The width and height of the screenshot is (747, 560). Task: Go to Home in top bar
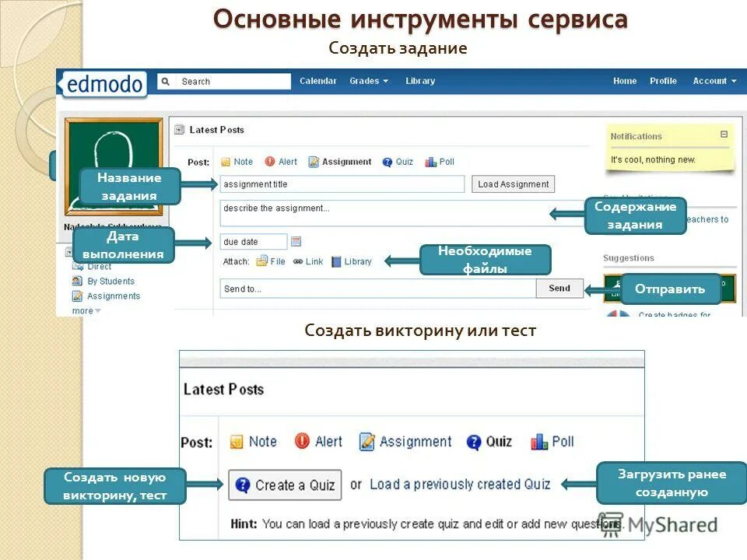tap(625, 81)
